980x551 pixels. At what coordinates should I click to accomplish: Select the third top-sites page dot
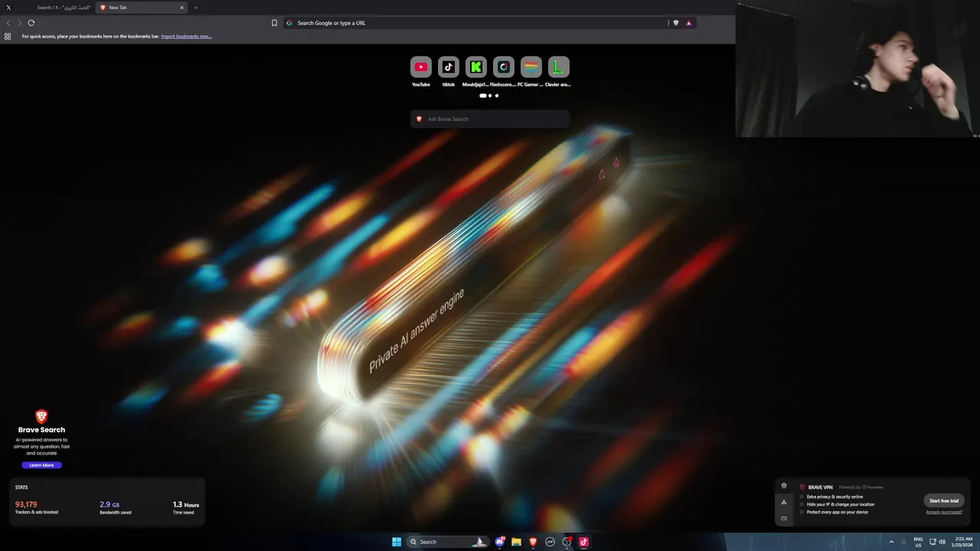(x=497, y=96)
